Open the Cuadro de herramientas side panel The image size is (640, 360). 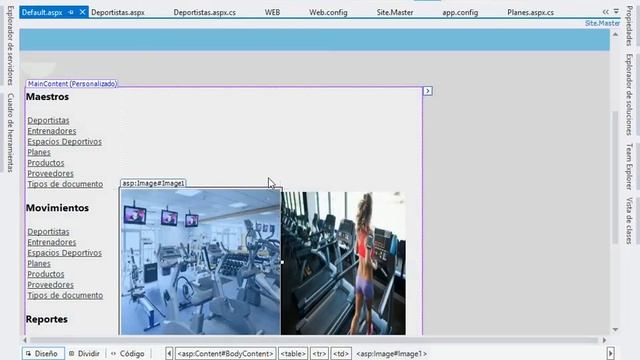click(x=10, y=133)
